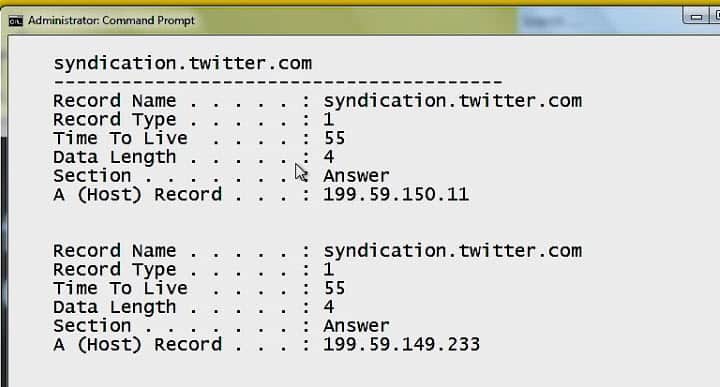Screen dimensions: 720x387
Task: Click the second Data Length label
Action: pos(115,308)
